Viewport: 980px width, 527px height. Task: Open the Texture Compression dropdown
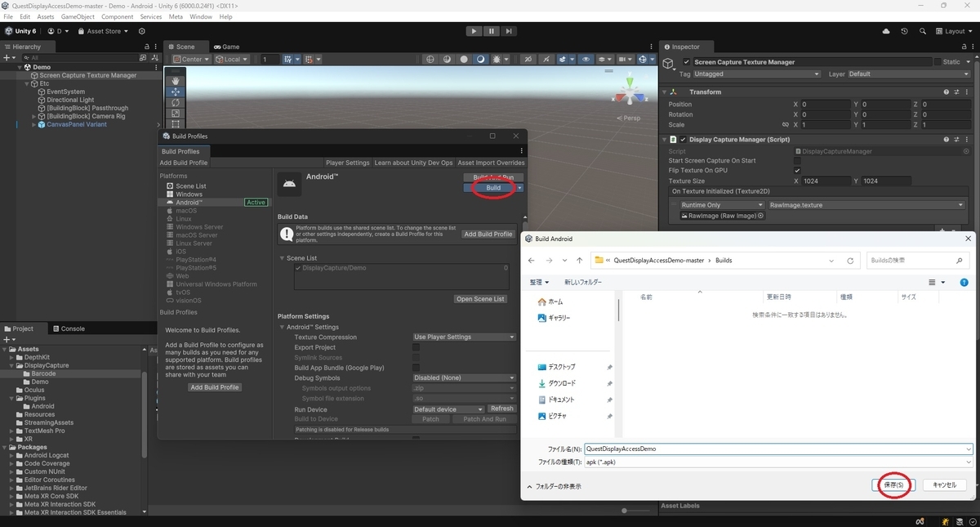pos(464,337)
